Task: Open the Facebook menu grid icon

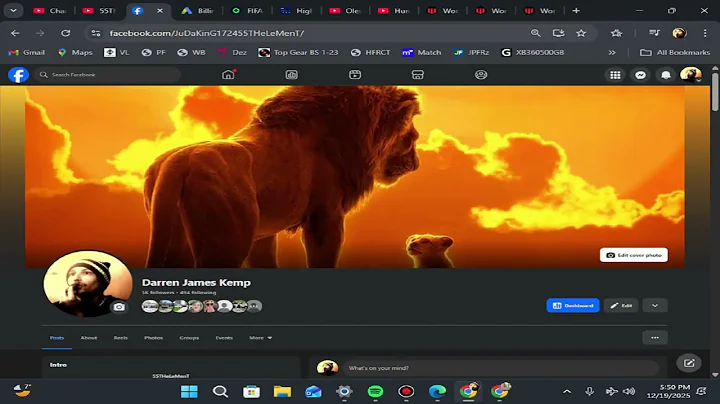Action: point(615,75)
